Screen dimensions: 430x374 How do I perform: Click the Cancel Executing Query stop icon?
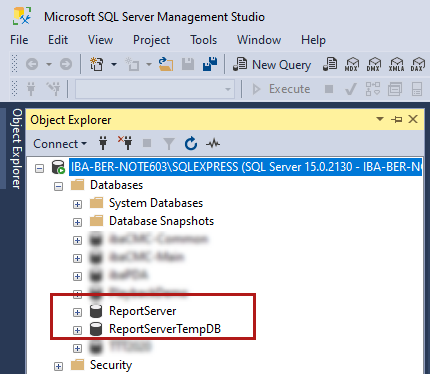(329, 89)
